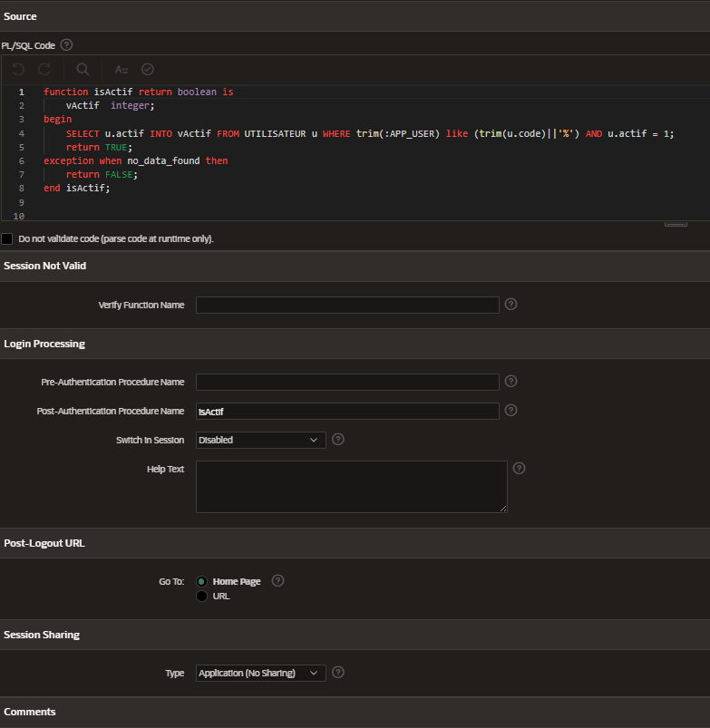Enable 'Do not validate code' checkbox
710x728 pixels.
coord(7,238)
